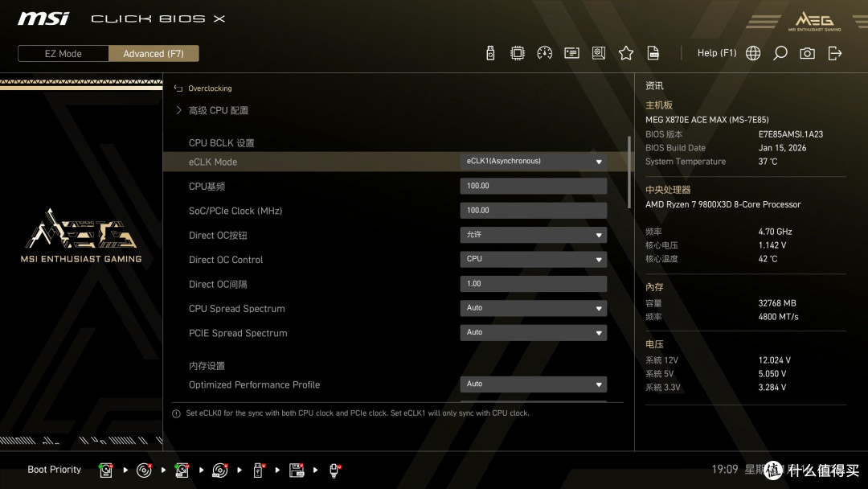The height and width of the screenshot is (489, 868).
Task: Select eCLK Mode row label
Action: [x=212, y=162]
